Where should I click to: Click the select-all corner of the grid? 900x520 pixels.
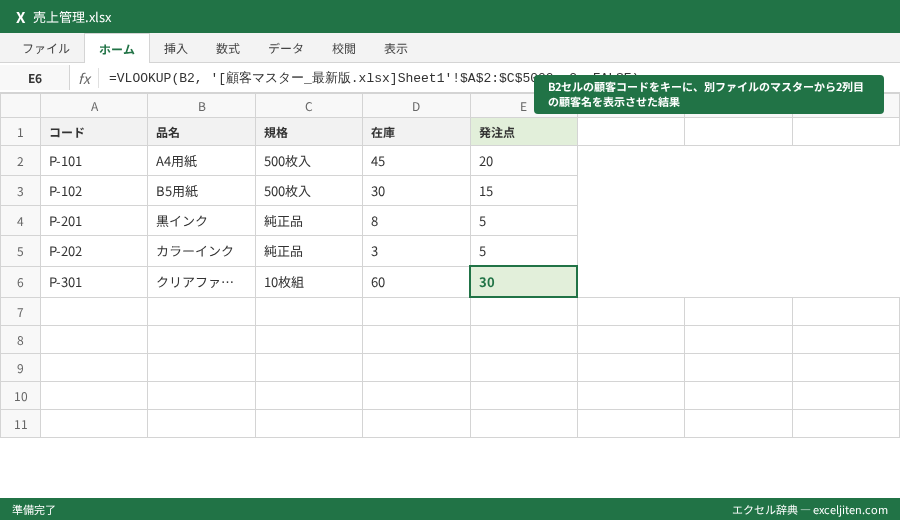pos(20,106)
